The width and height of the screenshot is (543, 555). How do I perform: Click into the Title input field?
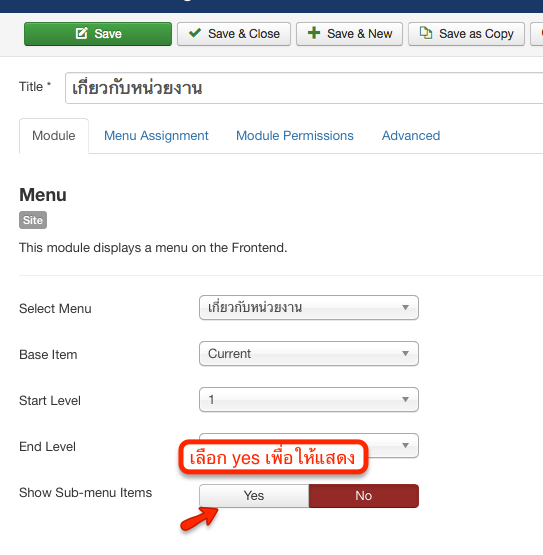click(x=304, y=88)
